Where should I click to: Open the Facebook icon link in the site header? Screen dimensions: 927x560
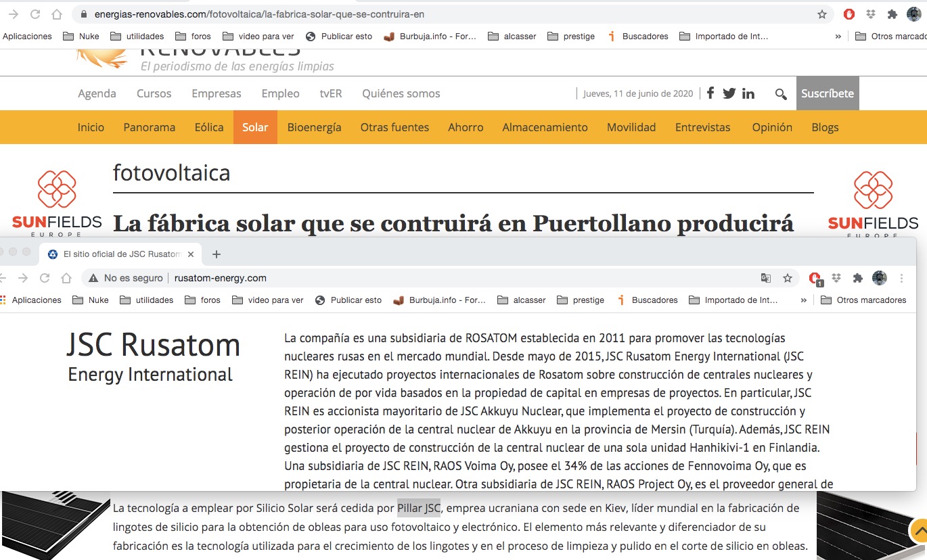tap(710, 93)
